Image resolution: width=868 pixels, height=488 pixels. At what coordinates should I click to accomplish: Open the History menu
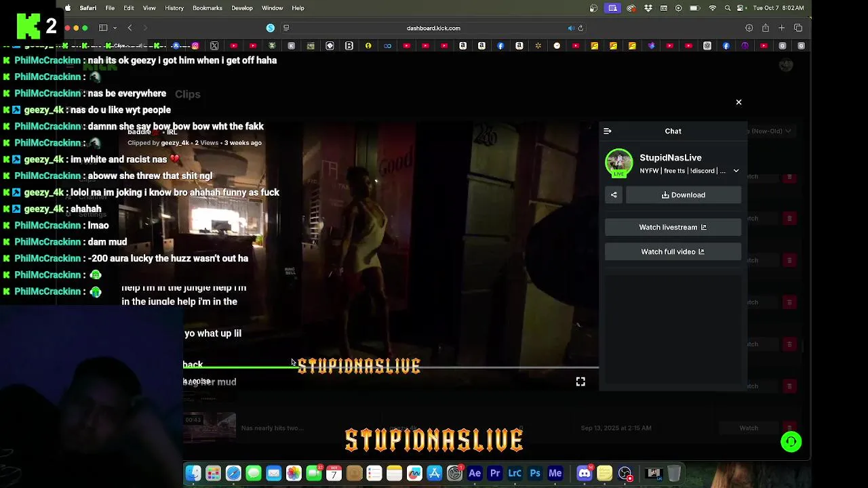[x=174, y=8]
